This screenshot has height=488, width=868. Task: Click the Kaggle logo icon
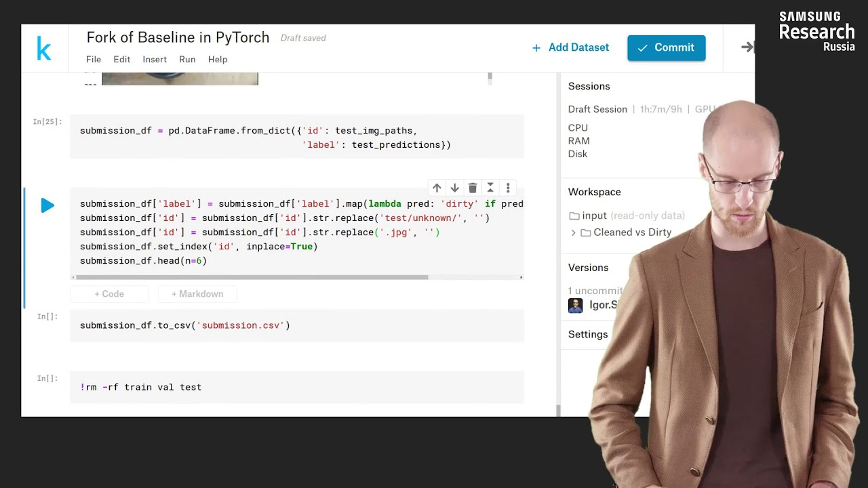(x=44, y=48)
